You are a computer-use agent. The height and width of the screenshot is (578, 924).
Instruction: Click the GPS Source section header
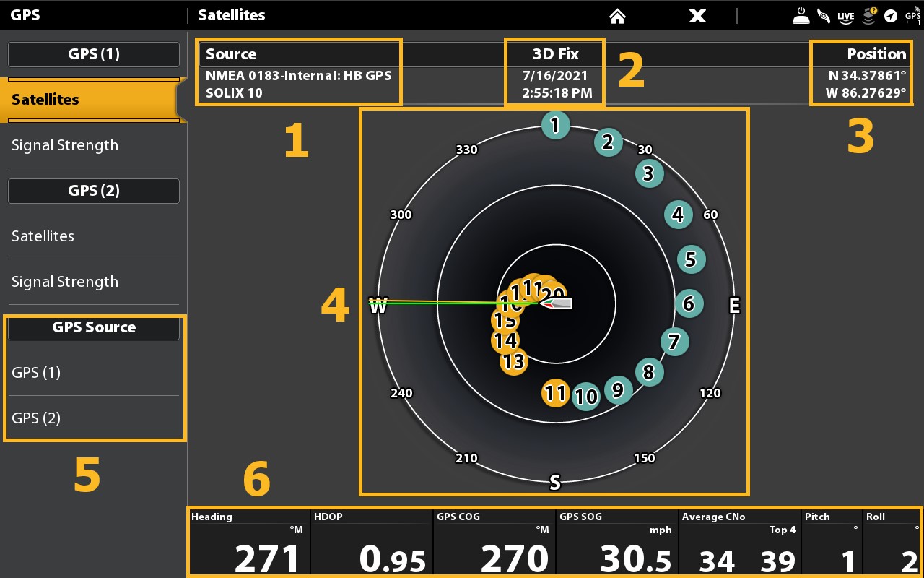[94, 327]
